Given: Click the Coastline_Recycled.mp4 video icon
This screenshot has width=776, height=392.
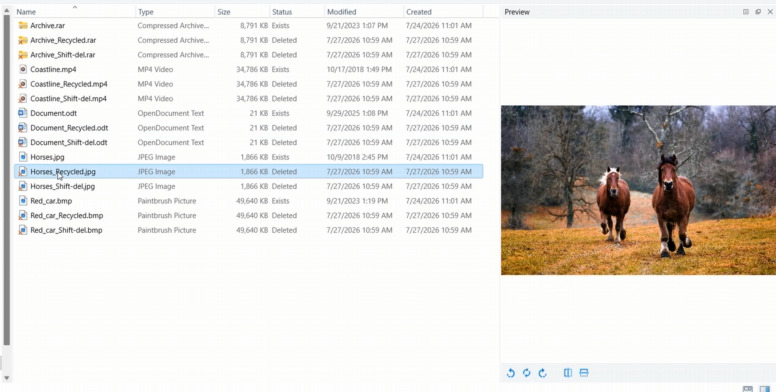Looking at the screenshot, I should click(x=23, y=84).
